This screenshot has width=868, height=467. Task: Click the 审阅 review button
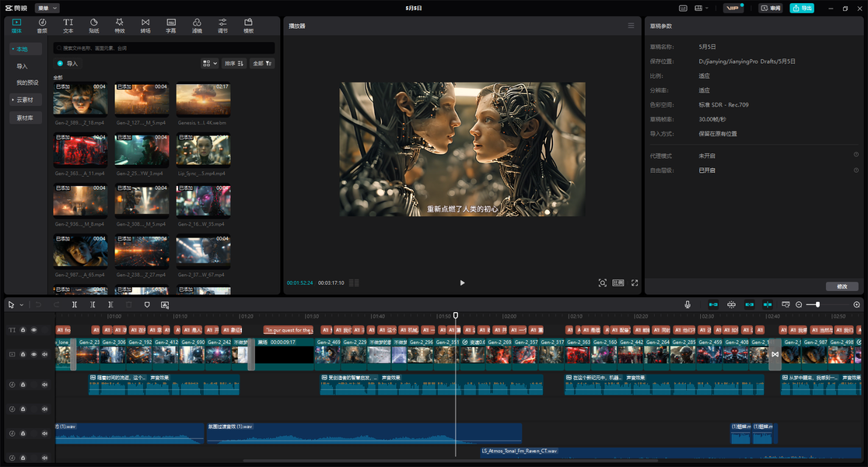click(x=771, y=8)
